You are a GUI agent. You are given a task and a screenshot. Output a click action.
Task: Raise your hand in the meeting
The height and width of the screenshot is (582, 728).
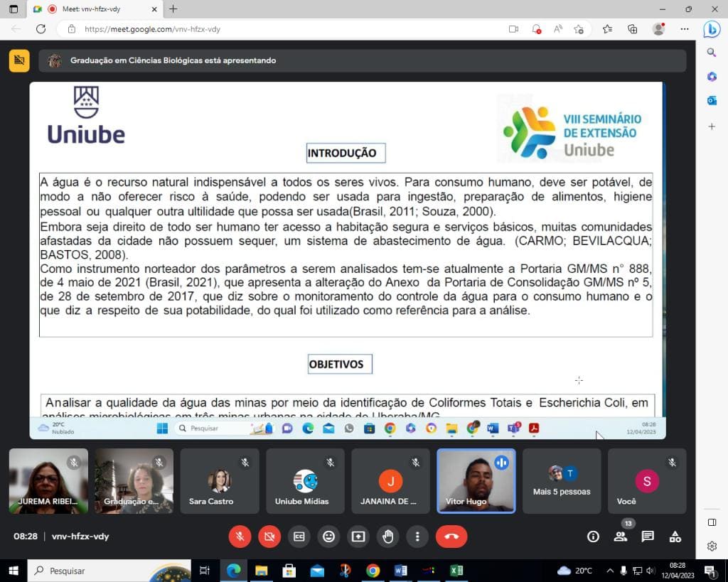point(388,537)
